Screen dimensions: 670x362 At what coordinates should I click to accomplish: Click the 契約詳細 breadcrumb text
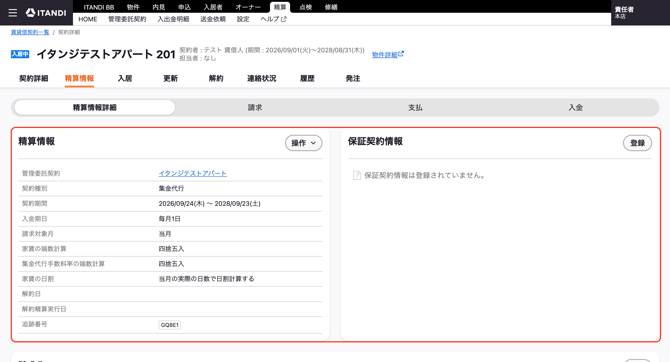click(69, 32)
